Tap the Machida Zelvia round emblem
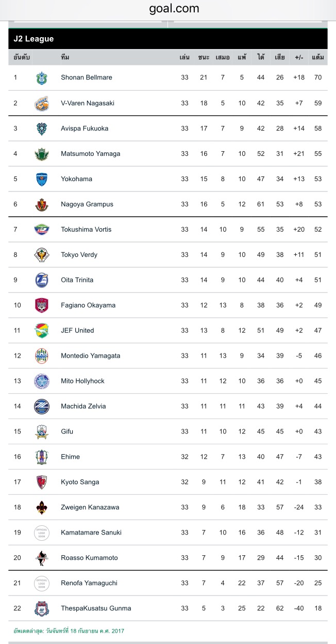The height and width of the screenshot is (644, 336). pos(41,407)
